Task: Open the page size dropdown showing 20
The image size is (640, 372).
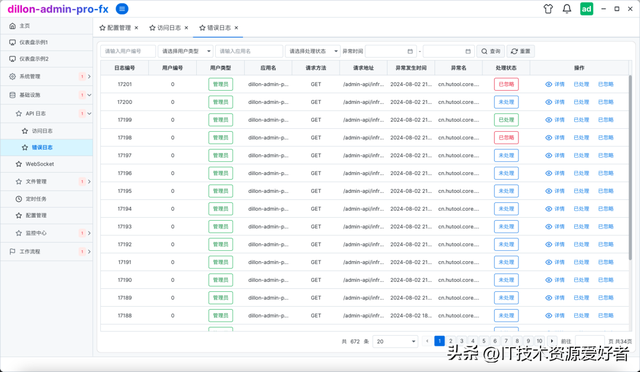Action: tap(395, 341)
